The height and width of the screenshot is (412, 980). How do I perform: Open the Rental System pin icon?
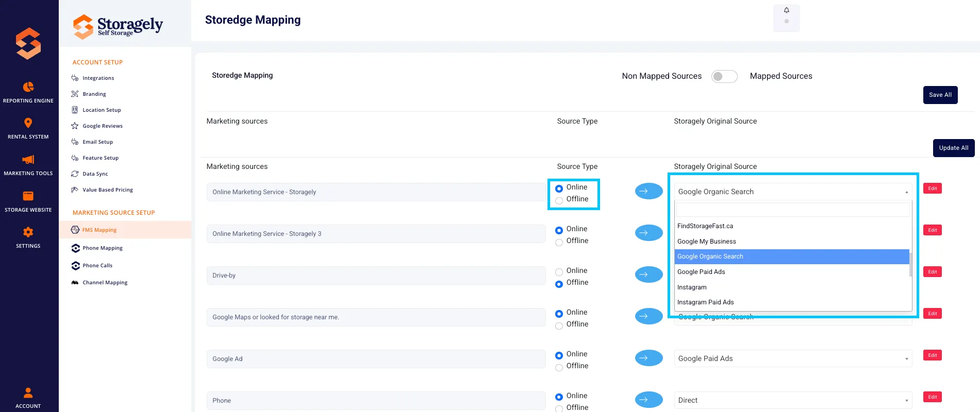28,123
